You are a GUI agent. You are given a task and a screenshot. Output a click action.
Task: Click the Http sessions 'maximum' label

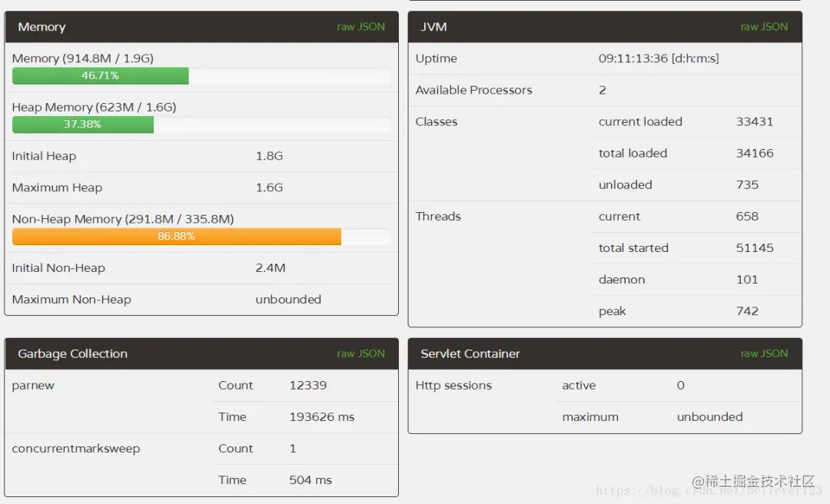point(590,417)
